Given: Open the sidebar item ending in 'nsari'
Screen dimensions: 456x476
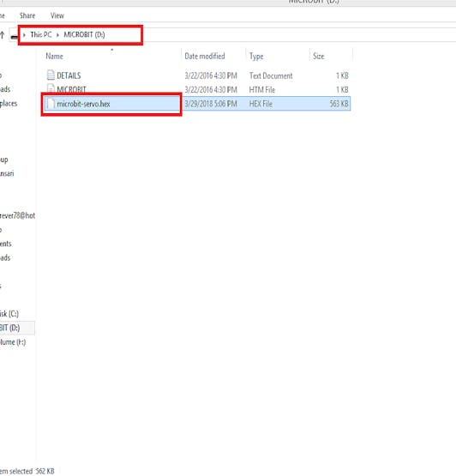Looking at the screenshot, I should 7,173.
